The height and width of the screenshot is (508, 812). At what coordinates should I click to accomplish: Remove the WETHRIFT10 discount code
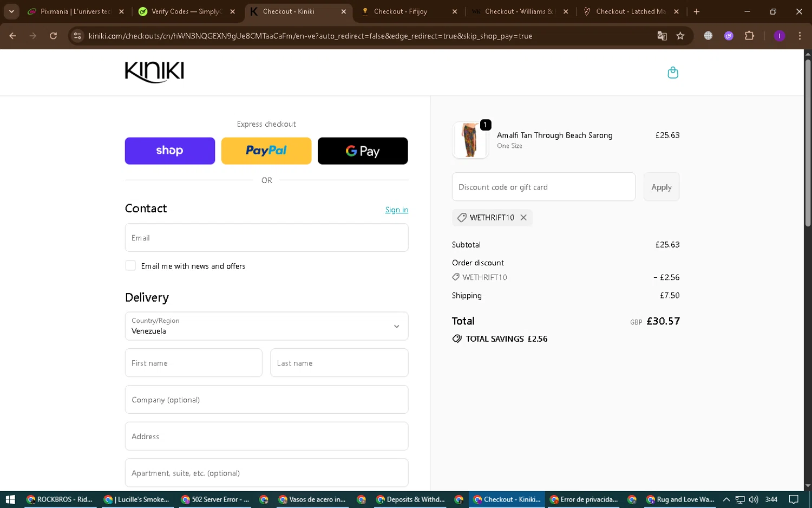tap(523, 217)
